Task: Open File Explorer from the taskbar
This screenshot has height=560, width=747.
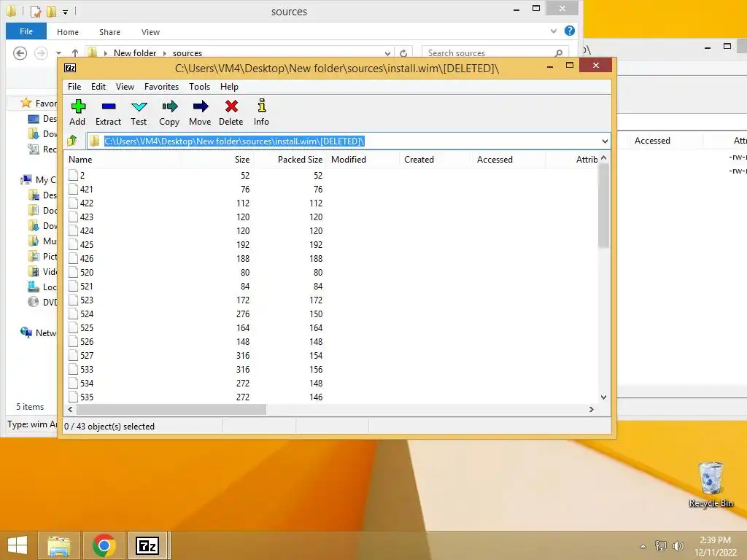Action: coord(58,545)
